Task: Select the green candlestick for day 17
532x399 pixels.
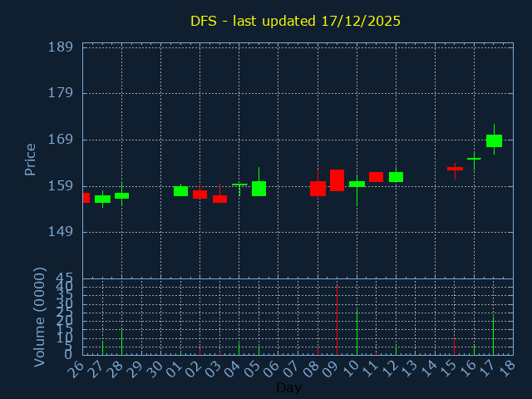Action: pos(494,140)
